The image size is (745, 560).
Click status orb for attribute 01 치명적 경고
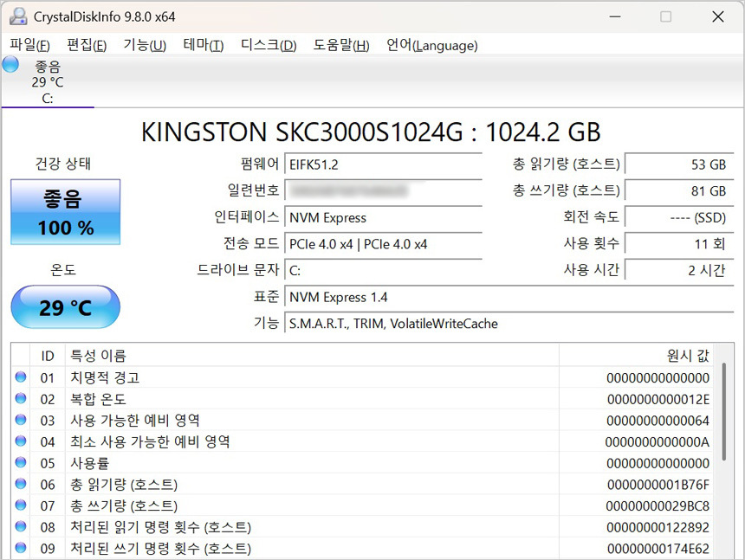[21, 377]
